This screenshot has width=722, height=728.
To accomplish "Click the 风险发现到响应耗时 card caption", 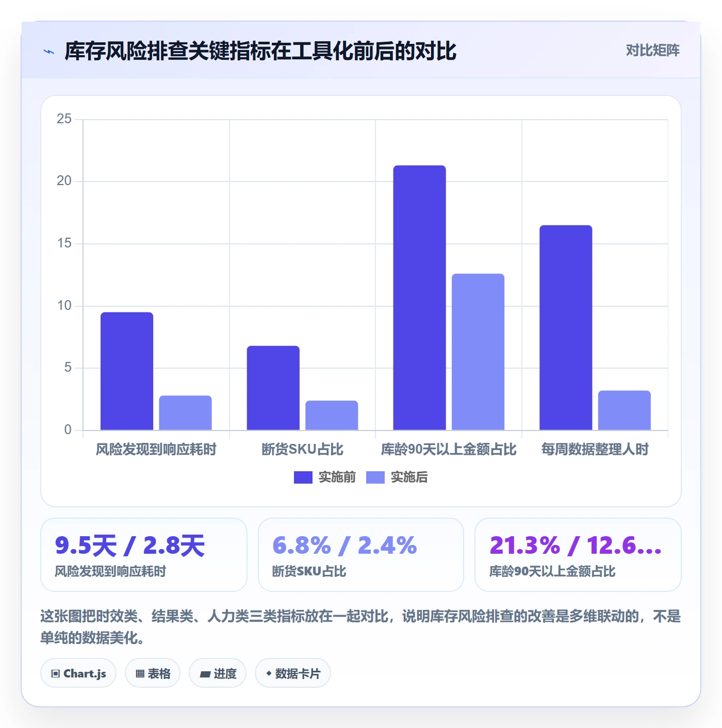I will pos(110,571).
